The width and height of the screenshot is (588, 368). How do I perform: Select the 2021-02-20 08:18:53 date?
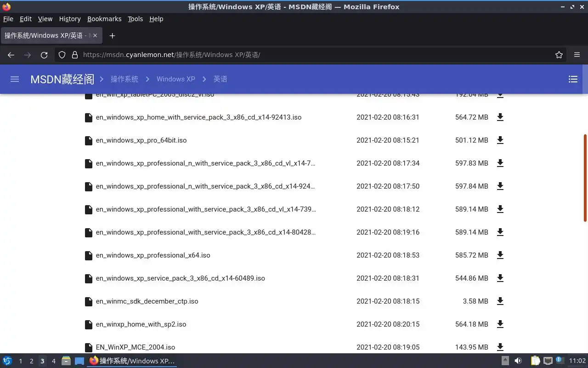[388, 255]
